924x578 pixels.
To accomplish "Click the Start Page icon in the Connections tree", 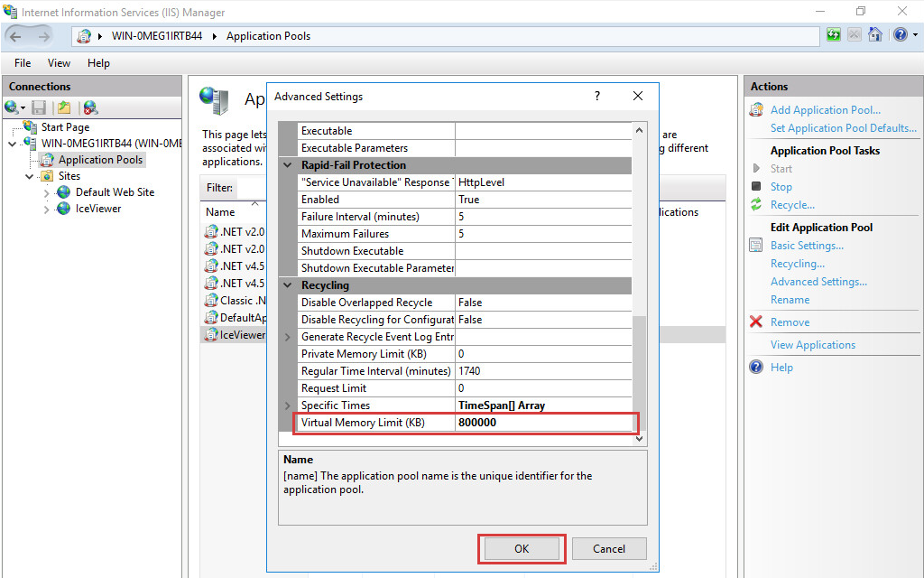I will [30, 126].
